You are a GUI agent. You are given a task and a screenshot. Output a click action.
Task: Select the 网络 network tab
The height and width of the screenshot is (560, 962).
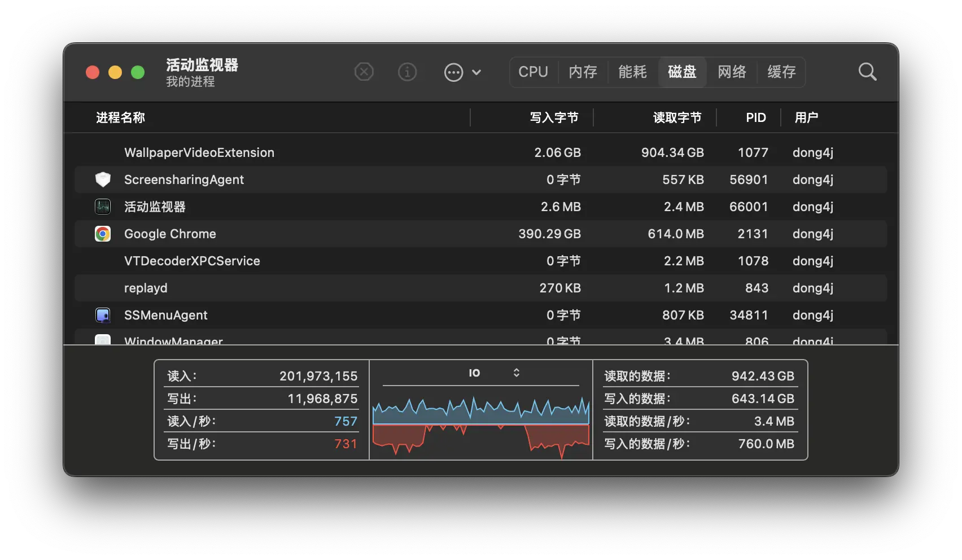point(732,72)
